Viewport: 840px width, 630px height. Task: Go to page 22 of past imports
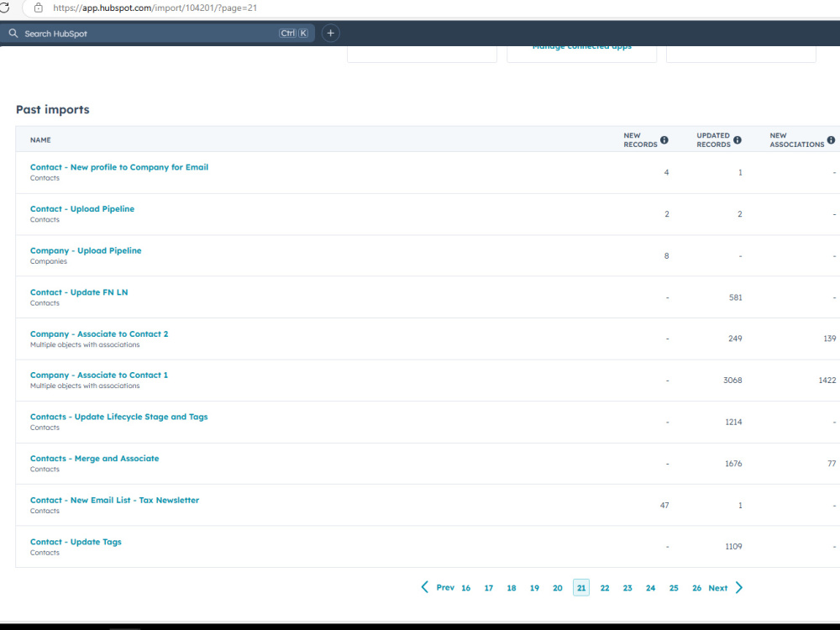point(605,588)
